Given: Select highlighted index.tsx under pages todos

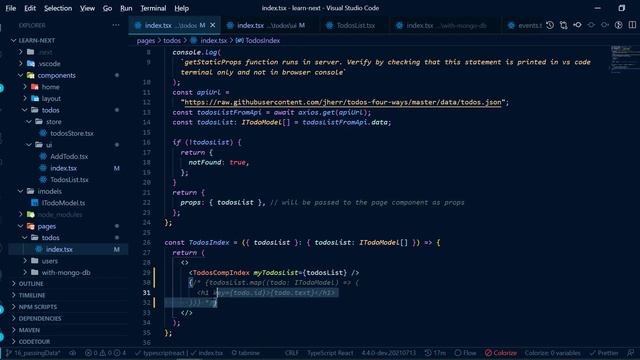Looking at the screenshot, I should pyautogui.click(x=59, y=249).
